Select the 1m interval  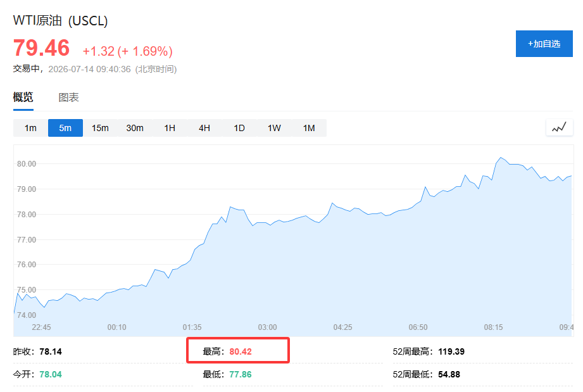[30, 128]
